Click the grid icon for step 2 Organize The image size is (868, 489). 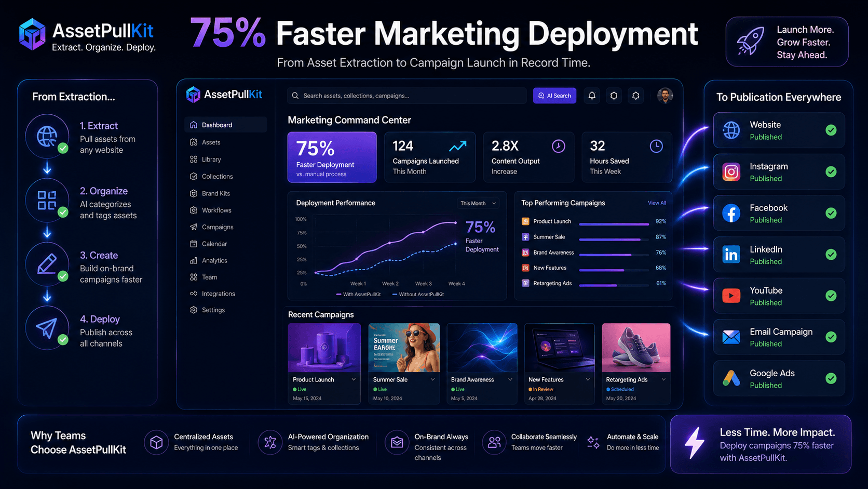point(47,200)
